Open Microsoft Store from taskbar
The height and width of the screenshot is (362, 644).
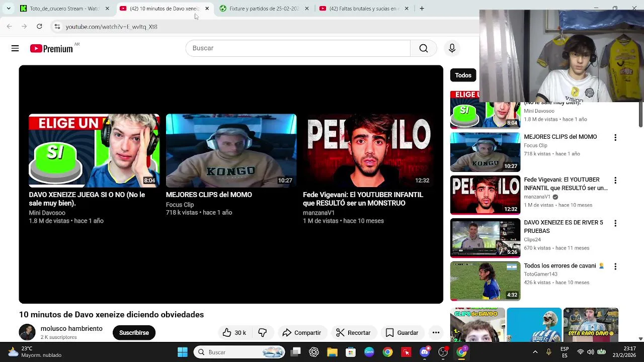click(x=351, y=352)
